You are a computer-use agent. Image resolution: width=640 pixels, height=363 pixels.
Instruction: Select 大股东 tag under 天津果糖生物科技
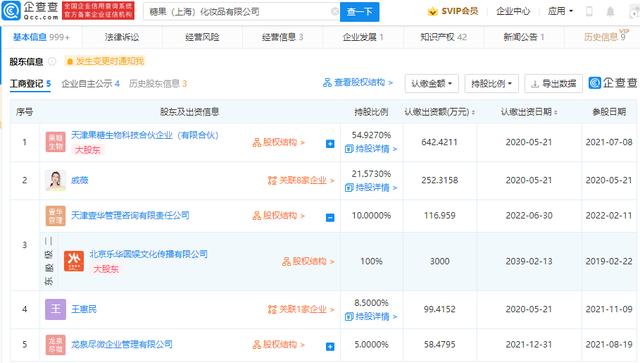[x=87, y=150]
